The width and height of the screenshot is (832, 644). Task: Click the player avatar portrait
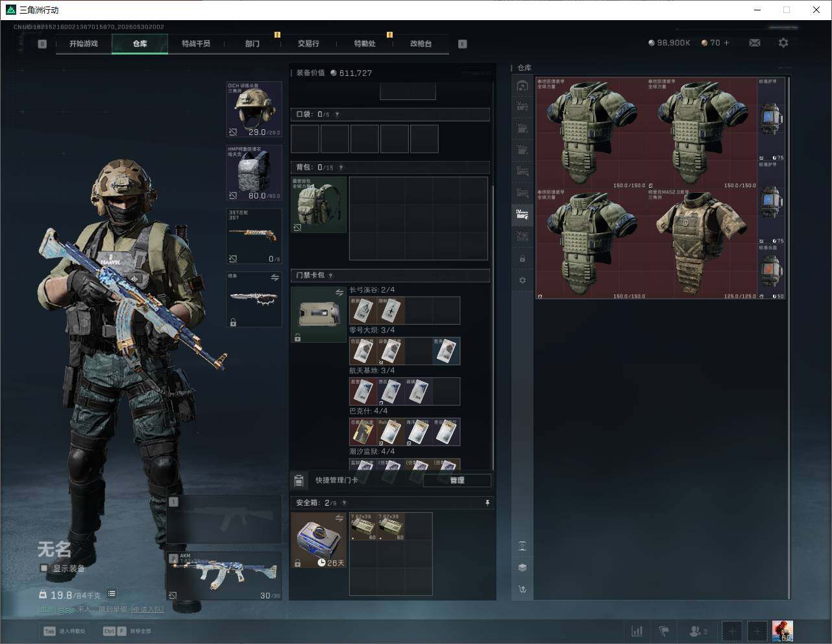coord(783,631)
